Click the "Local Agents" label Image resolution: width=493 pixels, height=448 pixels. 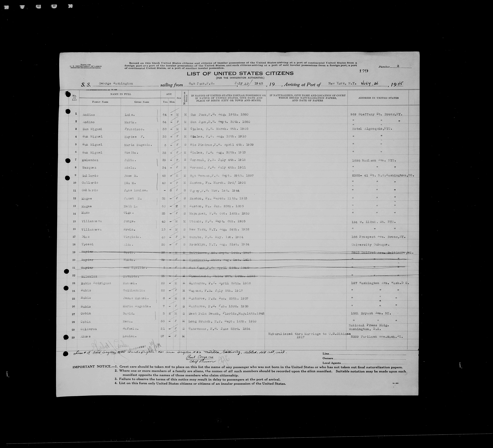332,363
